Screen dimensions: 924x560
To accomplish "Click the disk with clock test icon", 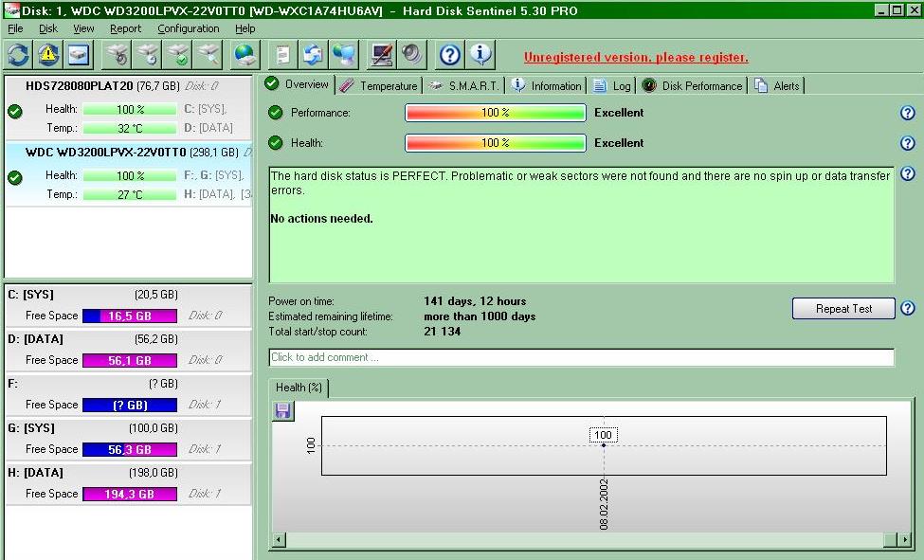I will click(148, 55).
